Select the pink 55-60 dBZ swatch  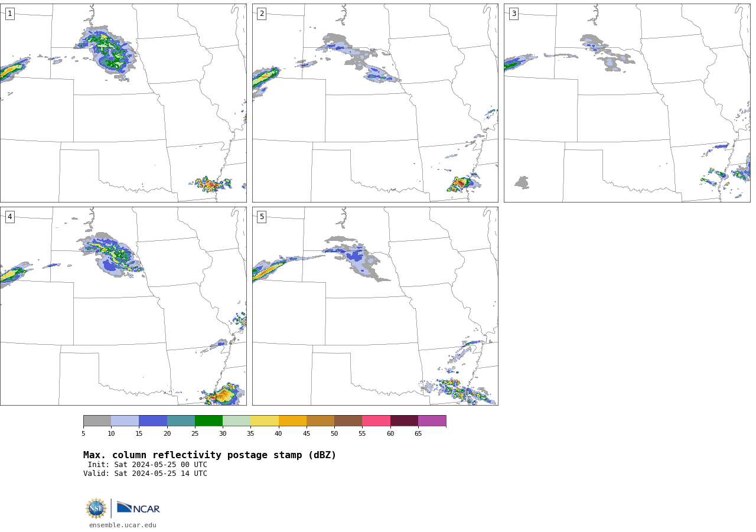pos(376,420)
